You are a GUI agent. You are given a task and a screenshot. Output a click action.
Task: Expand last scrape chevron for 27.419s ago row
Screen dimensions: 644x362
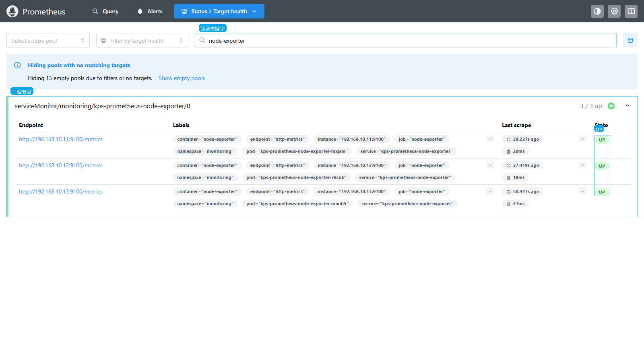point(583,165)
